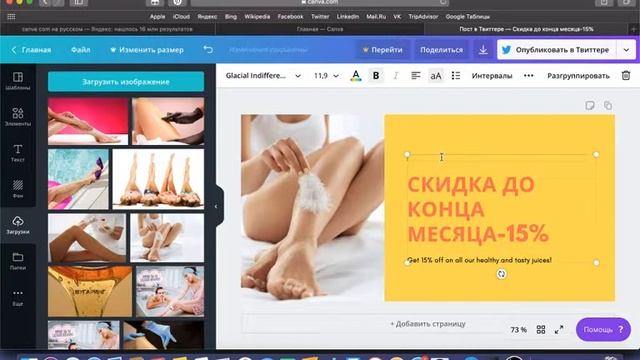Open text color picker icon

(x=356, y=76)
